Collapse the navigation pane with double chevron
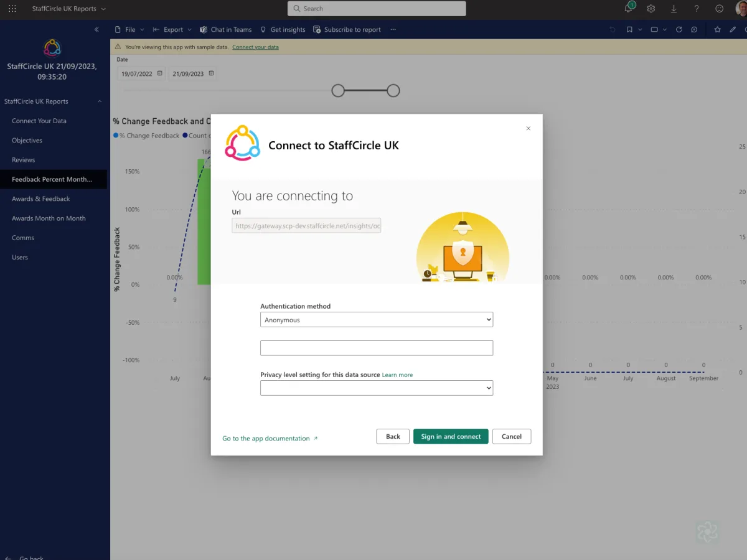 (96, 29)
